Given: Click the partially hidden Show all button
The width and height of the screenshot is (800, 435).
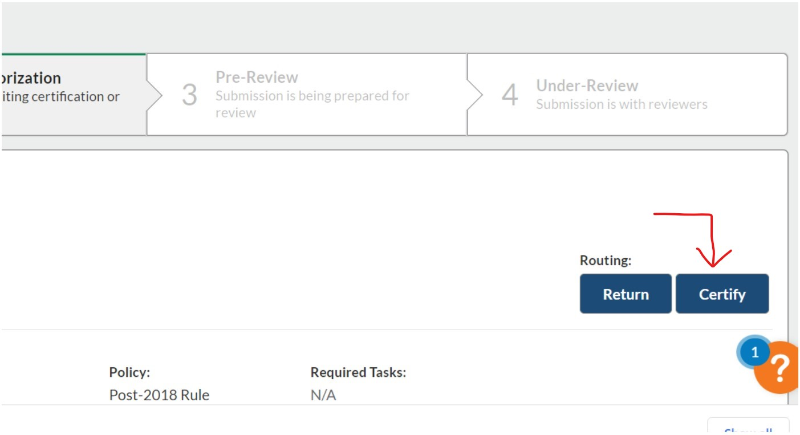Looking at the screenshot, I should point(748,428).
